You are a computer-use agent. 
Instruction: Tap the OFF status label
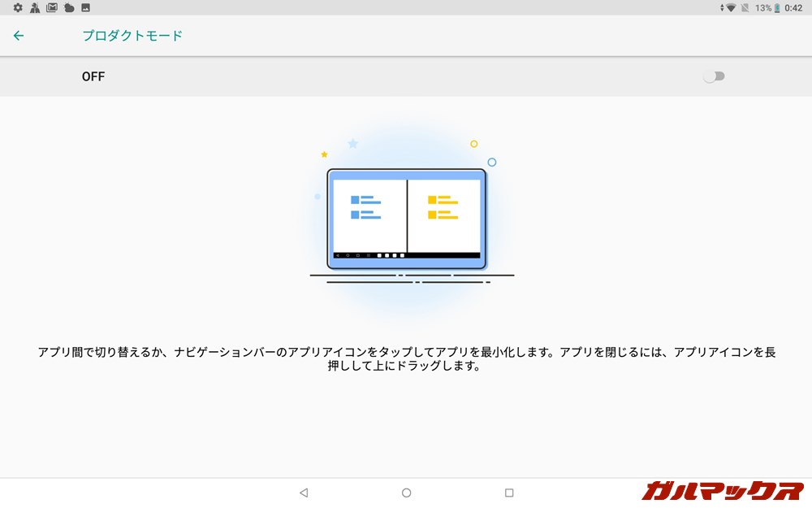[93, 76]
